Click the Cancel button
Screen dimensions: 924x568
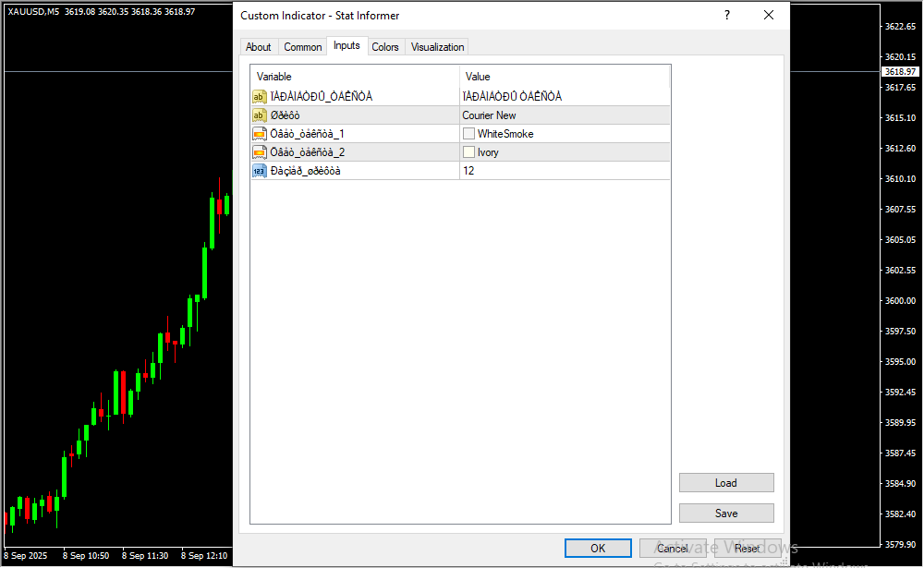(x=673, y=549)
